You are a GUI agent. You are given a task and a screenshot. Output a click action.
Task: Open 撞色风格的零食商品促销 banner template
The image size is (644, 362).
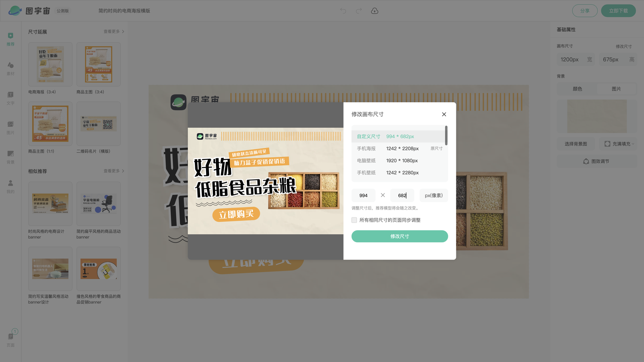click(x=98, y=269)
